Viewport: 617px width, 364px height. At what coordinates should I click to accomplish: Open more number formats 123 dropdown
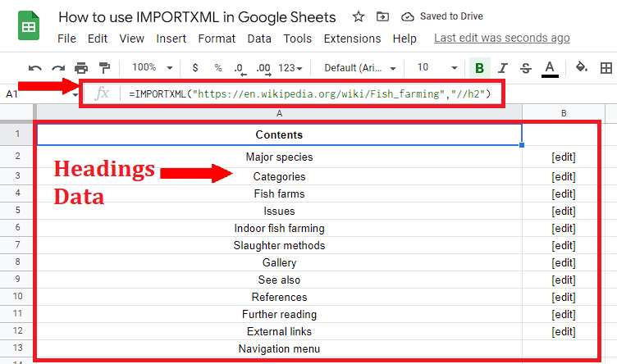coord(290,68)
